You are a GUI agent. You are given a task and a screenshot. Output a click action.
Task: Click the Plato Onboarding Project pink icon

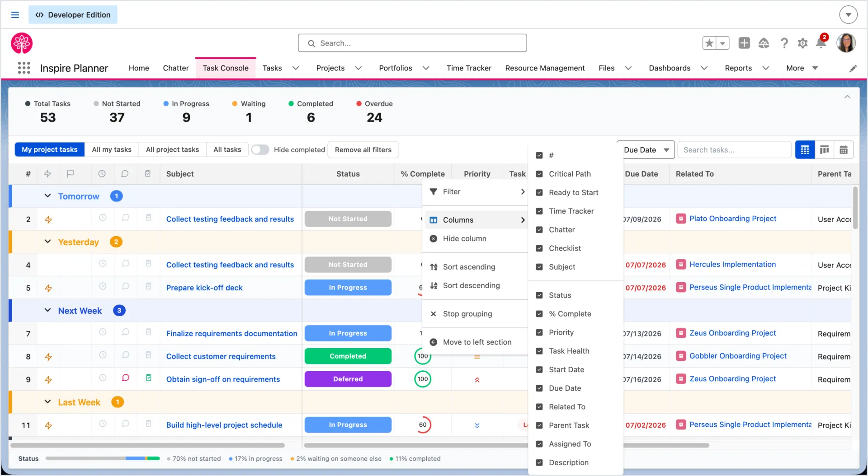[x=681, y=219]
